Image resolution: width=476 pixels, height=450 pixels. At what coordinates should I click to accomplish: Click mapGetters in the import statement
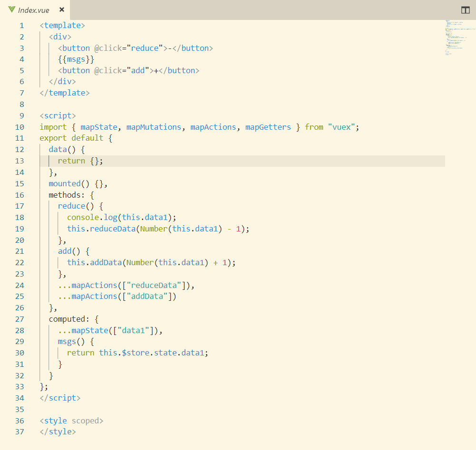pyautogui.click(x=268, y=127)
